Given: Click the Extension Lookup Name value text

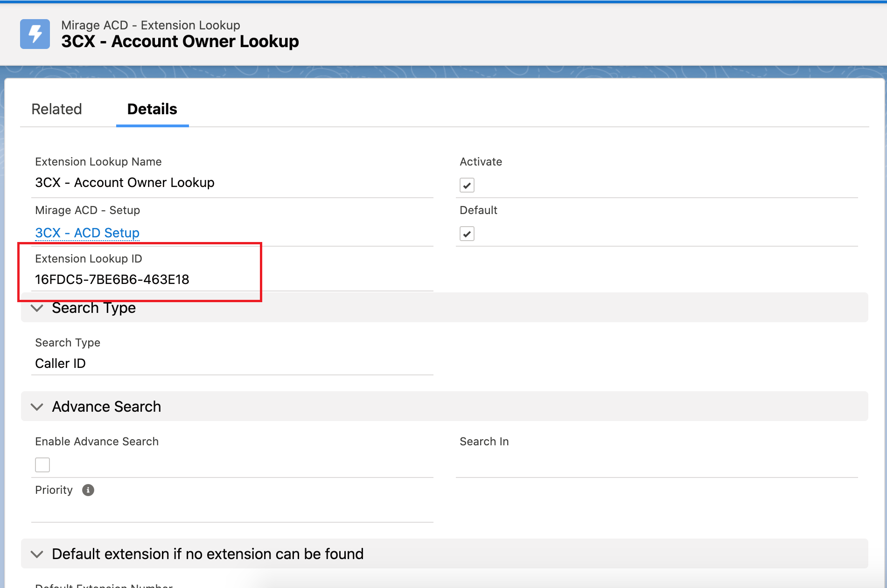Looking at the screenshot, I should pyautogui.click(x=125, y=182).
